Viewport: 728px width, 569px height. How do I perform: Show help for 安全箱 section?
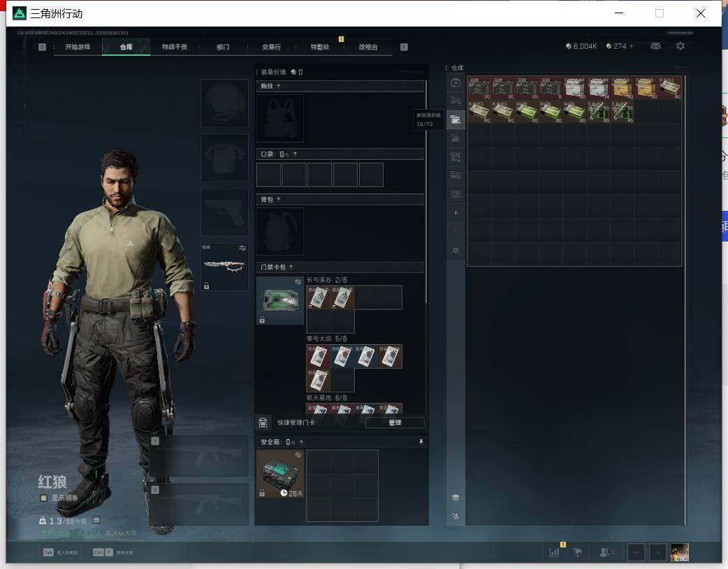pyautogui.click(x=301, y=442)
